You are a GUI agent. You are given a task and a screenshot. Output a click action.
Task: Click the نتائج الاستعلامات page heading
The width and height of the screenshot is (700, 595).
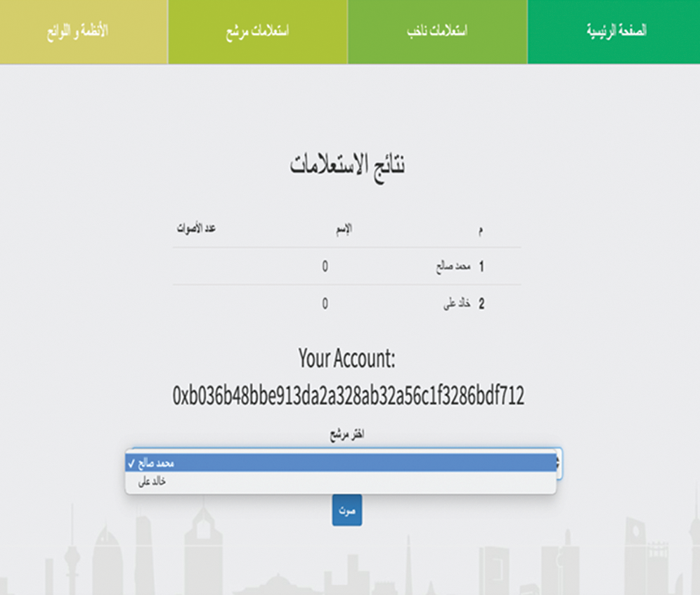[x=347, y=164]
